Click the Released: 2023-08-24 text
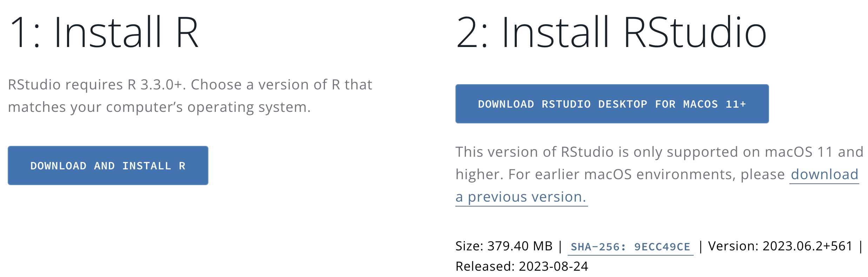The height and width of the screenshot is (277, 868). [x=522, y=266]
